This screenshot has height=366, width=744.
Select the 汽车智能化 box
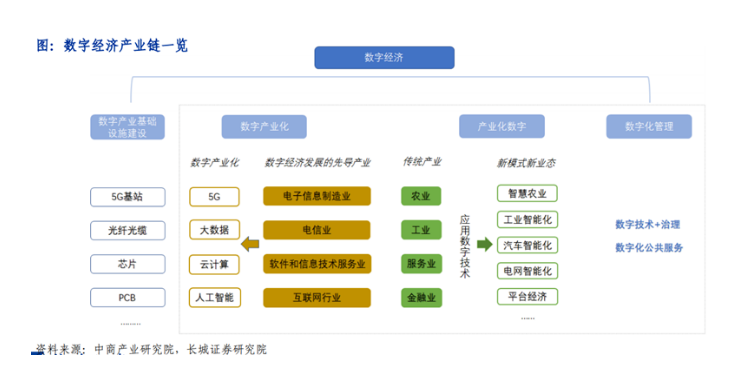point(527,245)
